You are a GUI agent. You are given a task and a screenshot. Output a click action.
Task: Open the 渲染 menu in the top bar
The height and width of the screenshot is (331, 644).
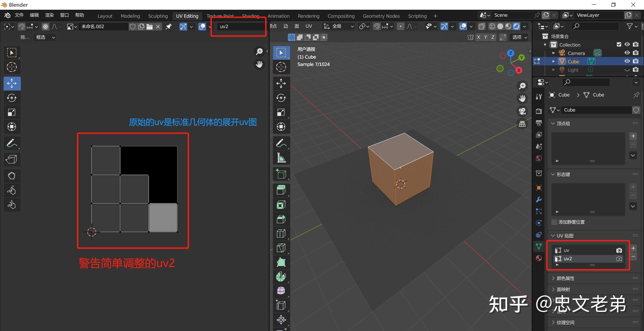coord(49,15)
